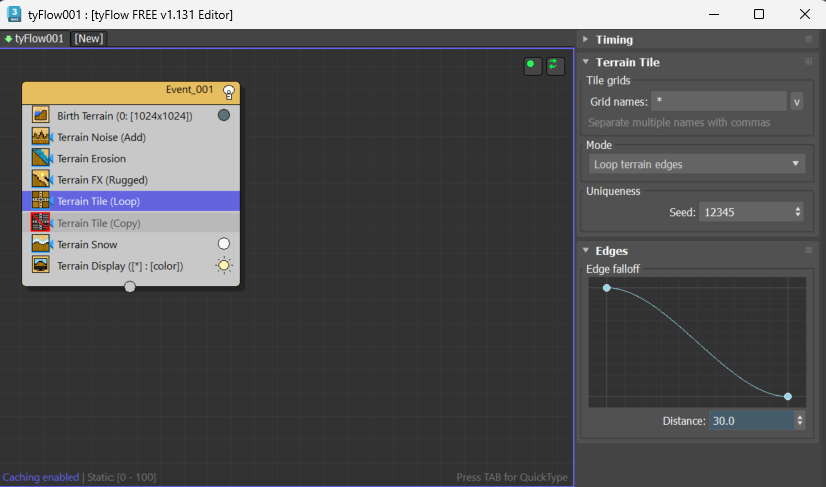Click the v button beside Grid names

(x=797, y=101)
